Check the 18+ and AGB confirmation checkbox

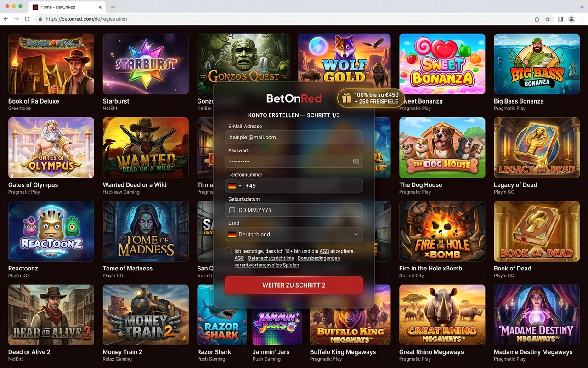pyautogui.click(x=228, y=251)
